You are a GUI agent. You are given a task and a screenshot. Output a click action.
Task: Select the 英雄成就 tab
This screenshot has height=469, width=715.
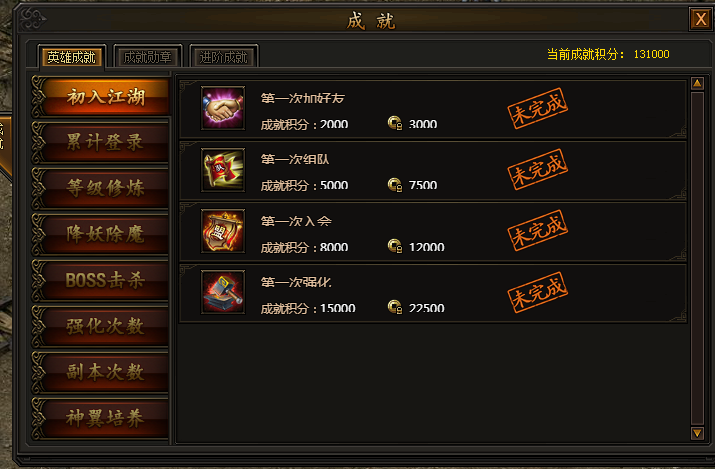click(72, 57)
